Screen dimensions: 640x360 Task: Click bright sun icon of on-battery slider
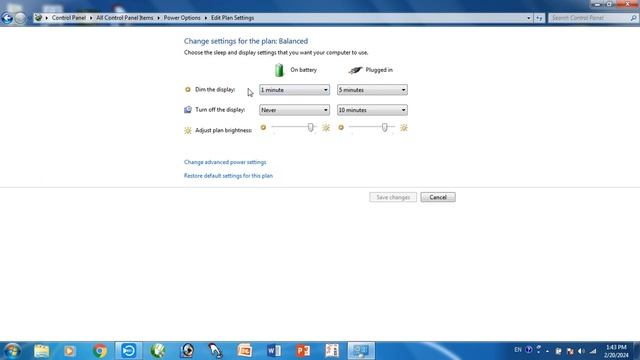point(326,128)
